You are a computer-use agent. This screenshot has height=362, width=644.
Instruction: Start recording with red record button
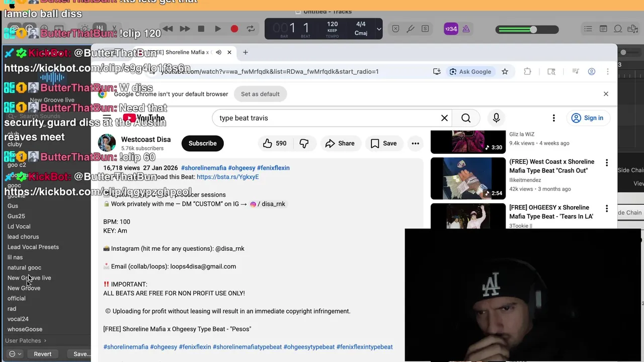point(234,29)
